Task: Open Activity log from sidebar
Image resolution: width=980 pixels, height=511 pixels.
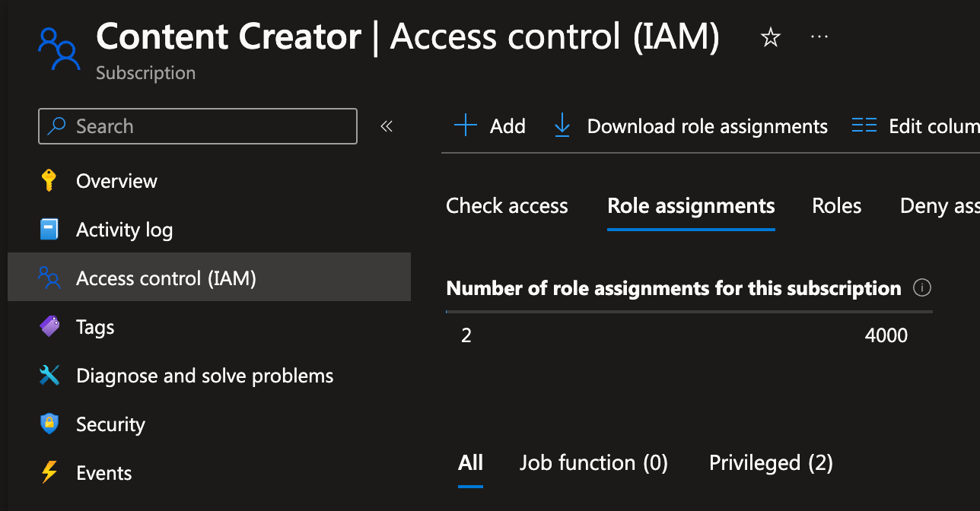Action: (124, 230)
